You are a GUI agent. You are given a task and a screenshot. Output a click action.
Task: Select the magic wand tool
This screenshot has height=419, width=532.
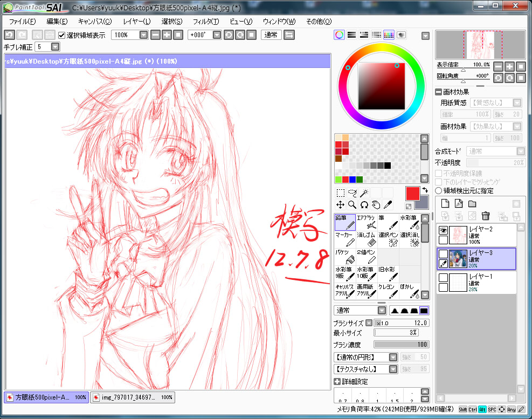(x=364, y=193)
